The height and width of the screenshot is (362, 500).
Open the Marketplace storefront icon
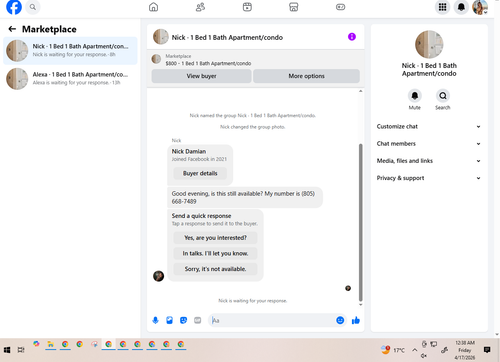pos(294,7)
